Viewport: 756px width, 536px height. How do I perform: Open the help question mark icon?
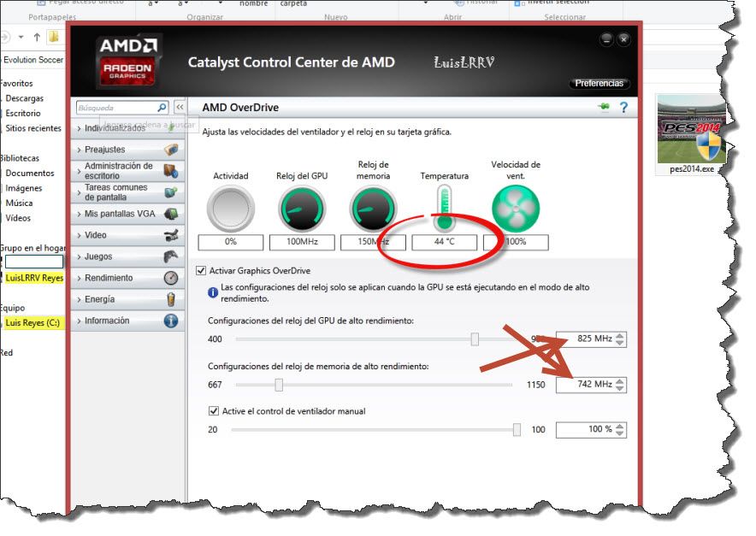[623, 107]
